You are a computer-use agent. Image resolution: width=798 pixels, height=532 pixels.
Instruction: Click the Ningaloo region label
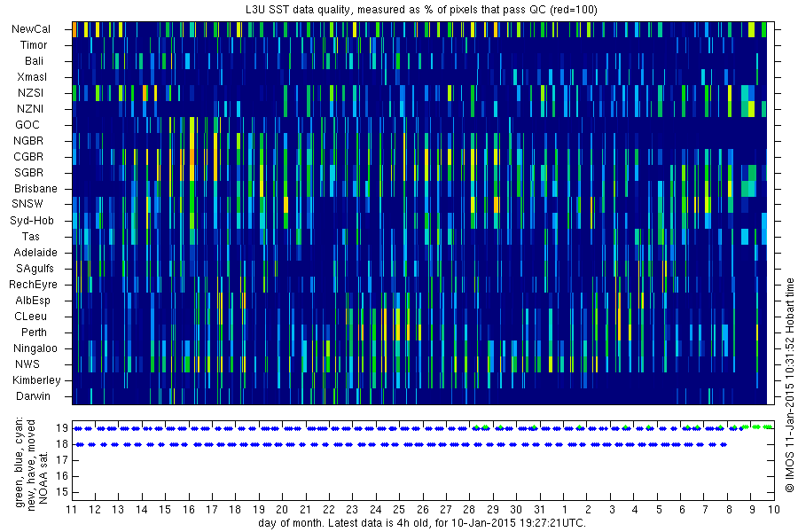pos(35,348)
